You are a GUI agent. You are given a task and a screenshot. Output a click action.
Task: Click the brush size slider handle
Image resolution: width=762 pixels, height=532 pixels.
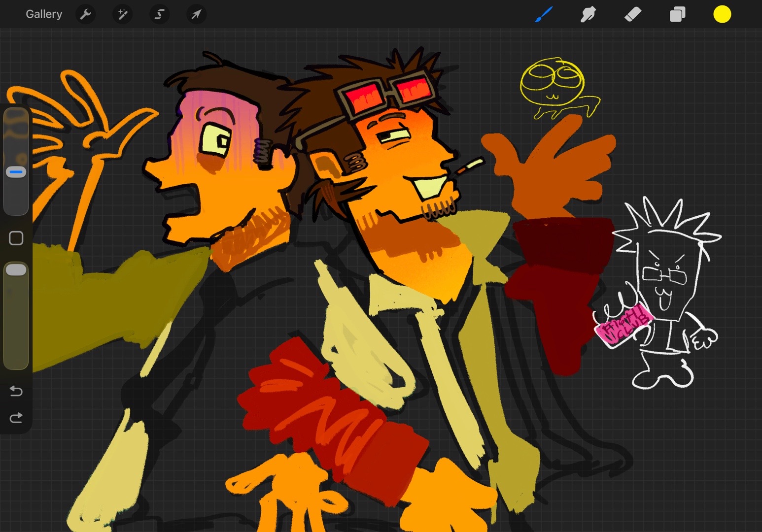click(16, 172)
